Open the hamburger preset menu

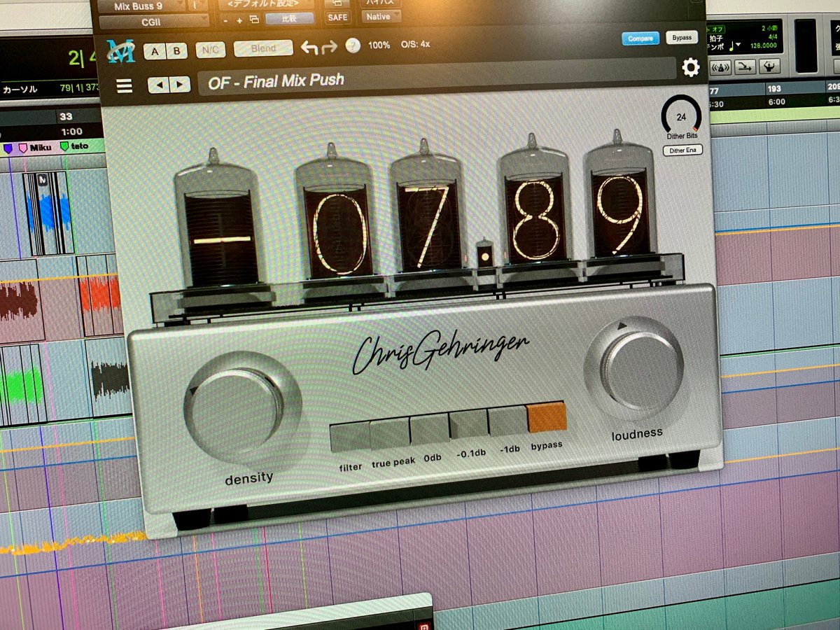pos(125,85)
